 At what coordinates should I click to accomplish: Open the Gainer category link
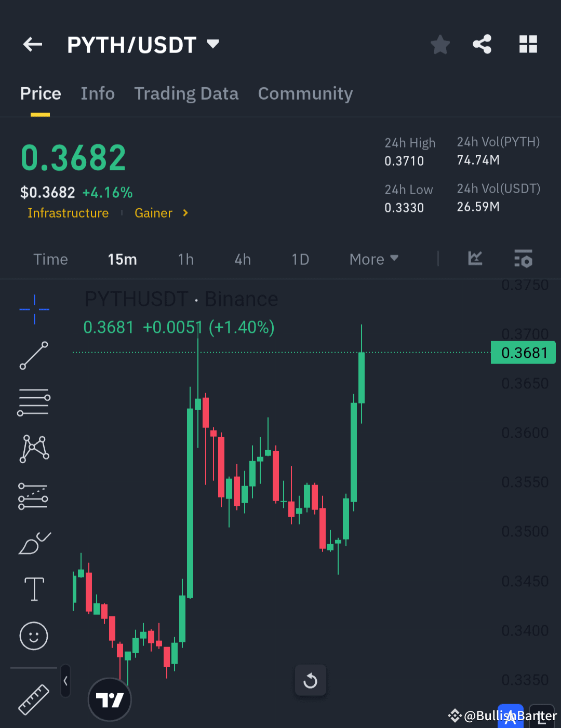tap(154, 213)
